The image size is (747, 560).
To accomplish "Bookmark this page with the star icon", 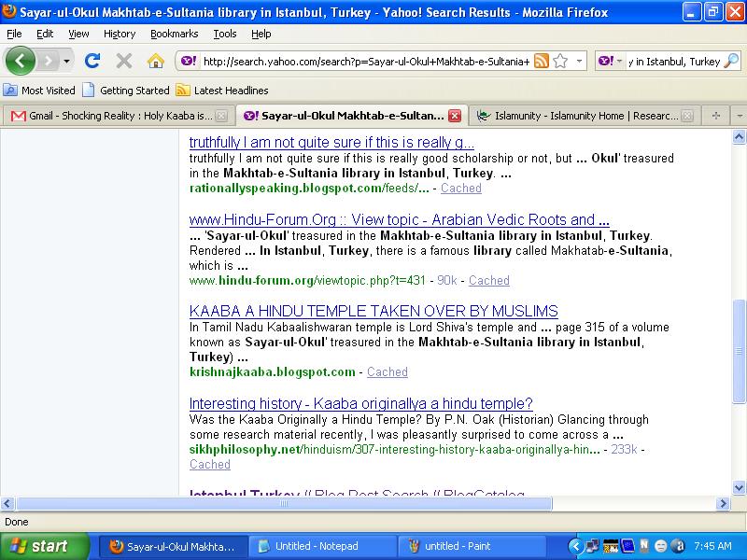I will [x=561, y=61].
